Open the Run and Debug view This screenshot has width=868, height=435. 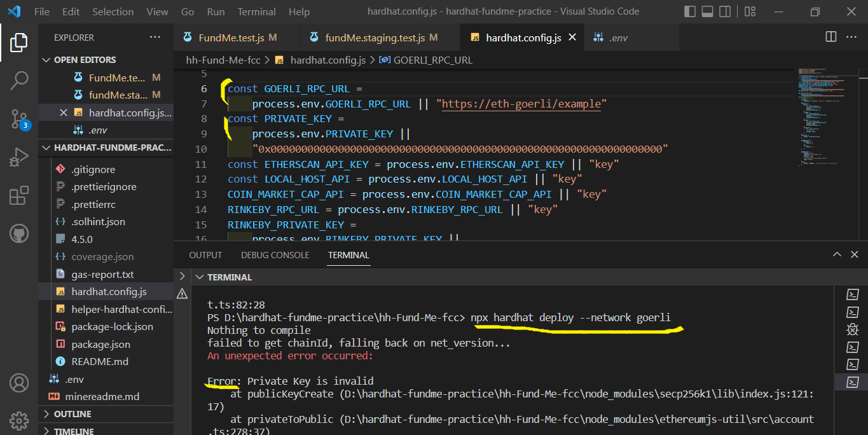pyautogui.click(x=18, y=157)
